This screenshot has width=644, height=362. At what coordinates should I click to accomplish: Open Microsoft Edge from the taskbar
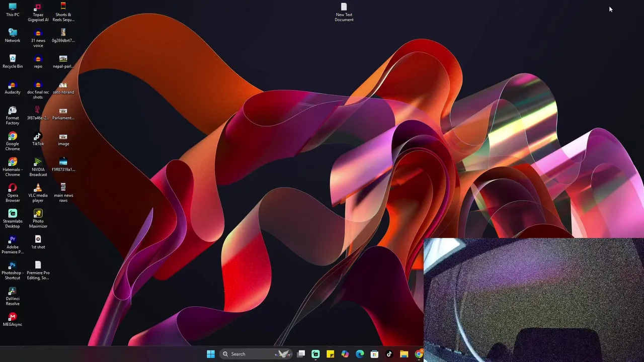pyautogui.click(x=360, y=354)
